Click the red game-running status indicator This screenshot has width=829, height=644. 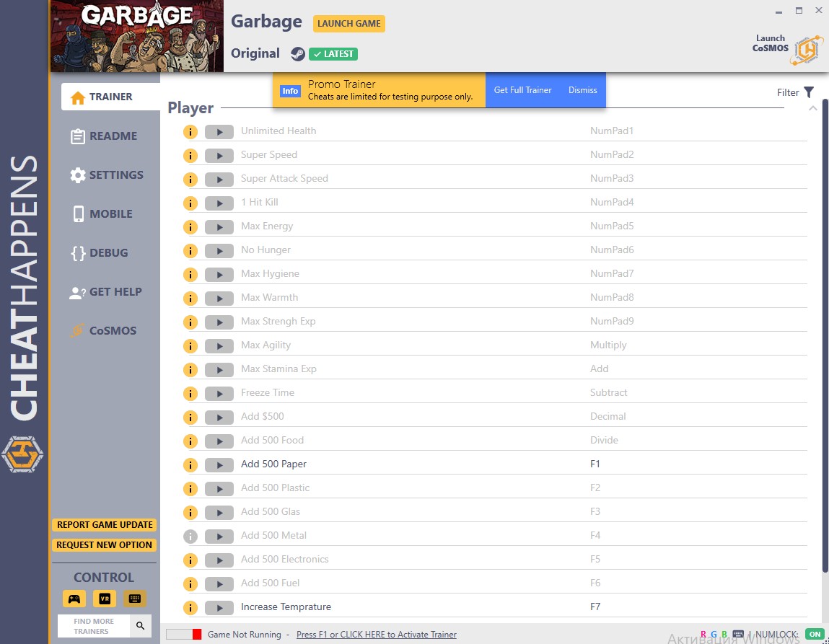click(x=197, y=635)
